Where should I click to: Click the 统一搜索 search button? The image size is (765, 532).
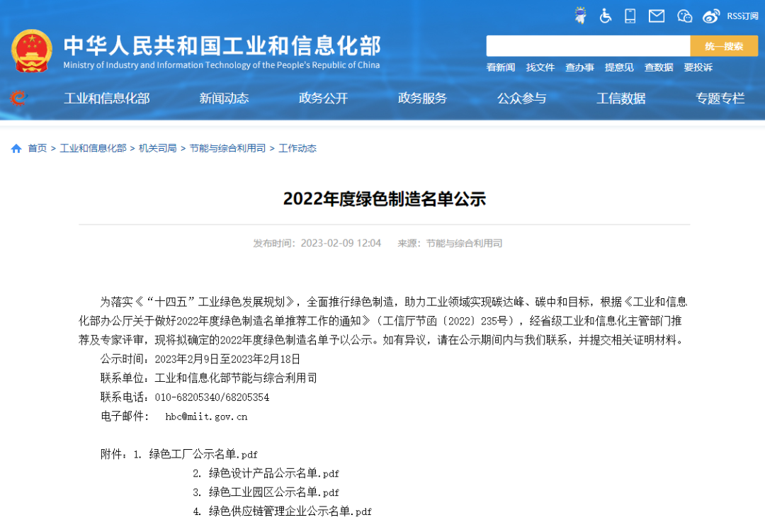(724, 45)
